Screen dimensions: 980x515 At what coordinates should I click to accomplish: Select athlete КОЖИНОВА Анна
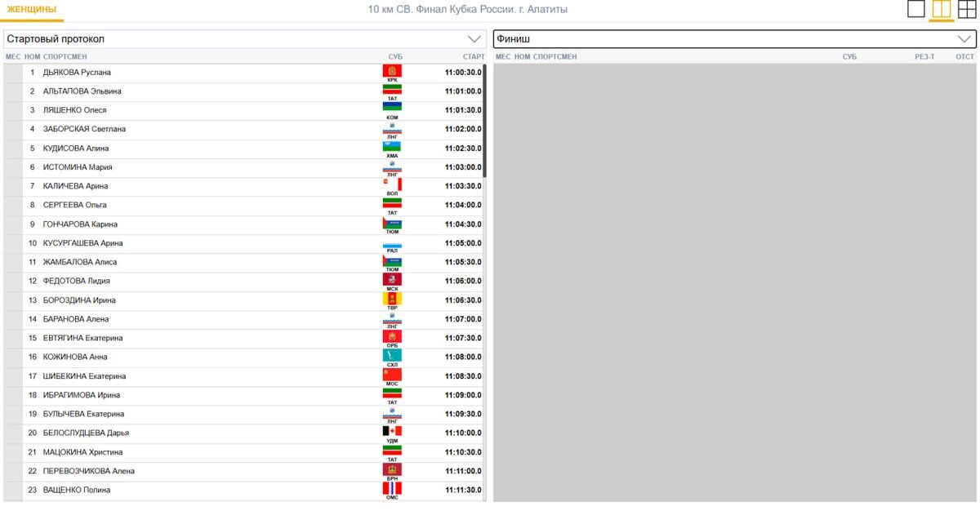[74, 357]
